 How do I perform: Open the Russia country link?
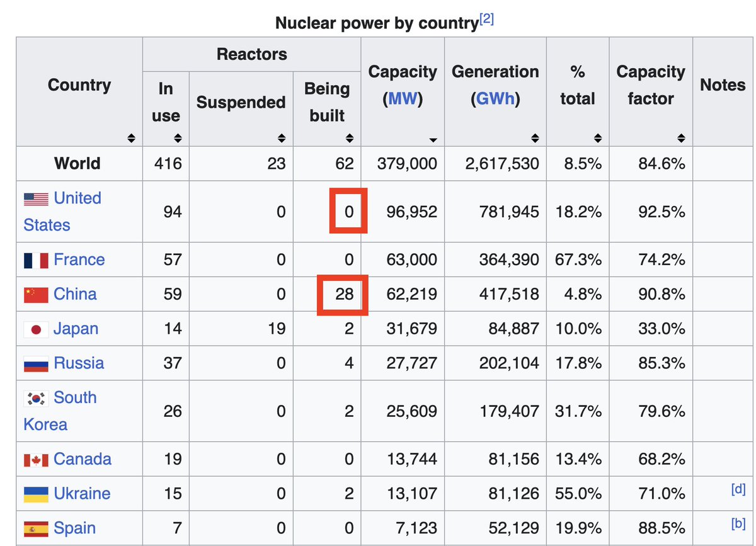pos(79,363)
